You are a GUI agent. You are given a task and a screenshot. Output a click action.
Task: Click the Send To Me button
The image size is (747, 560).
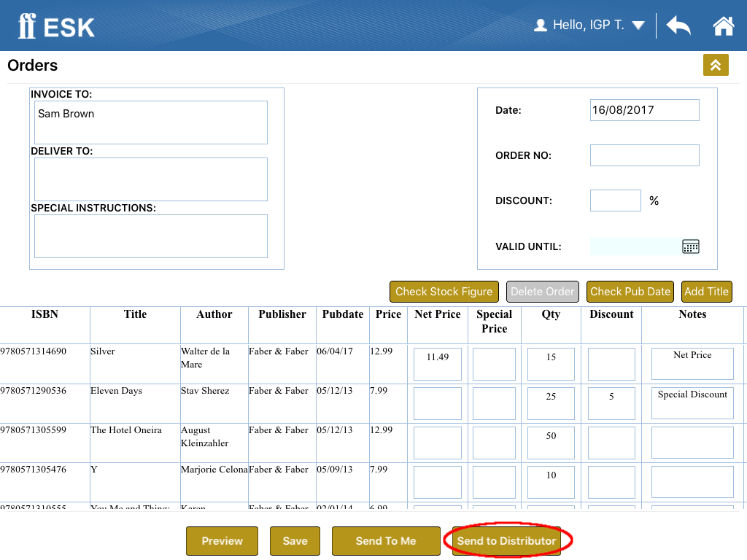[x=386, y=541]
